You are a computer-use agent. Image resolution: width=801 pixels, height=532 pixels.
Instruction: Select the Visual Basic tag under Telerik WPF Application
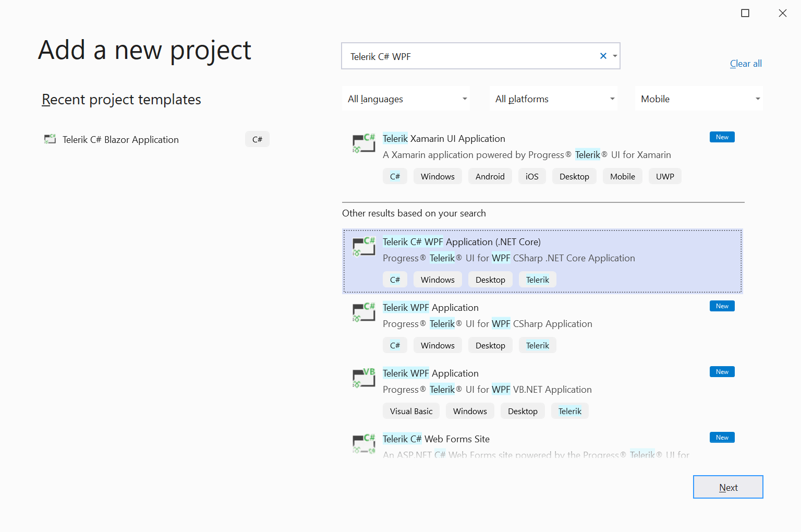(411, 410)
